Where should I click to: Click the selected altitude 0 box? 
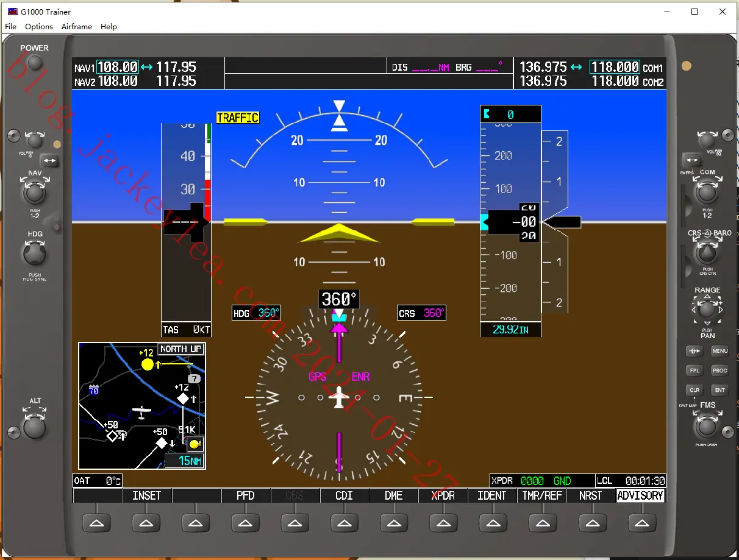click(510, 114)
